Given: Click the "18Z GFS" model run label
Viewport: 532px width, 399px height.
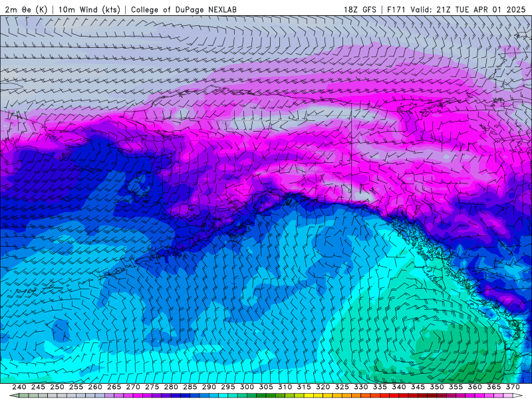Looking at the screenshot, I should coord(360,9).
